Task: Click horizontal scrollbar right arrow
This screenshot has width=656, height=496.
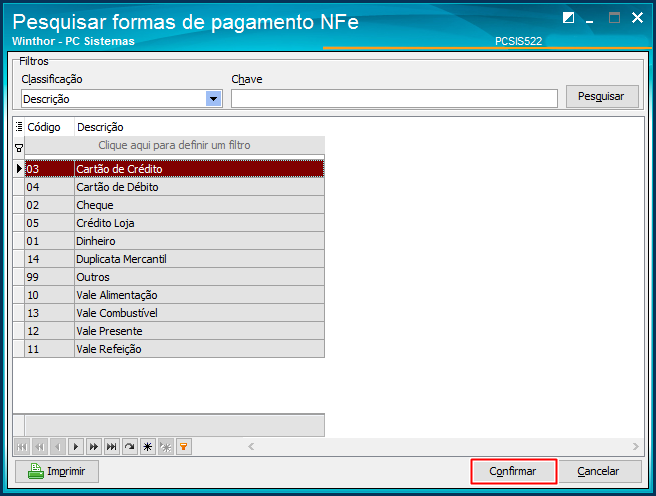Action: point(636,446)
